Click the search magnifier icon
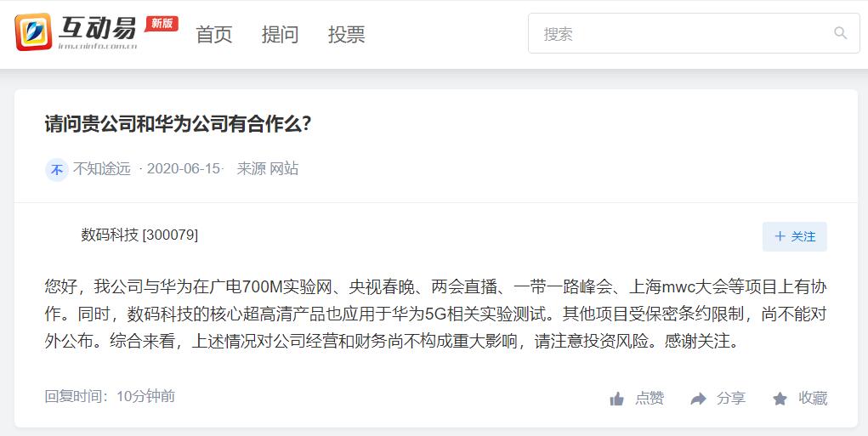This screenshot has width=868, height=436. tap(840, 33)
